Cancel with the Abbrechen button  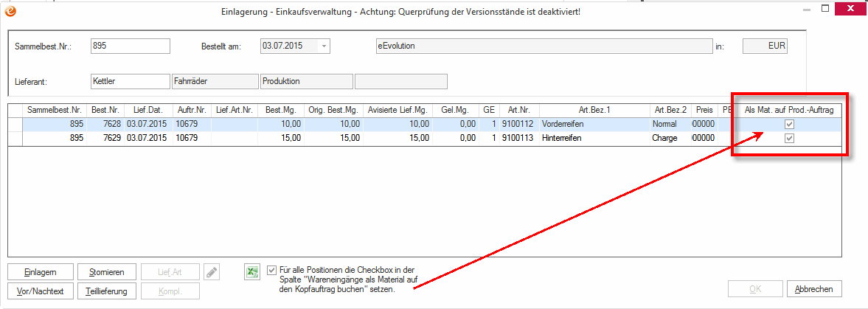(814, 289)
